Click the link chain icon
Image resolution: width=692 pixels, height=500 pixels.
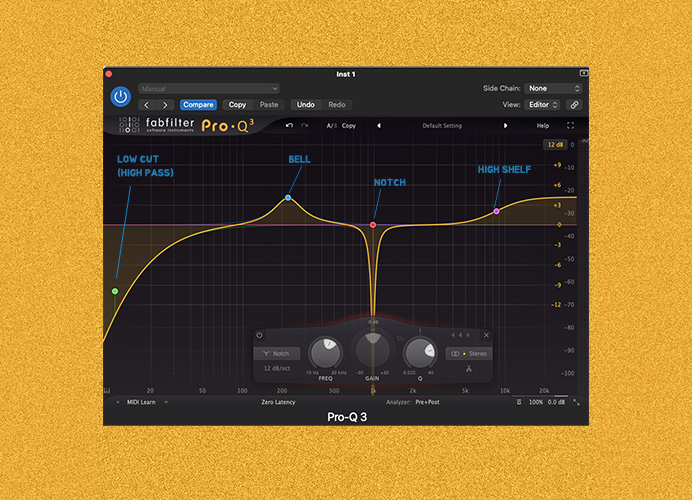coord(574,105)
